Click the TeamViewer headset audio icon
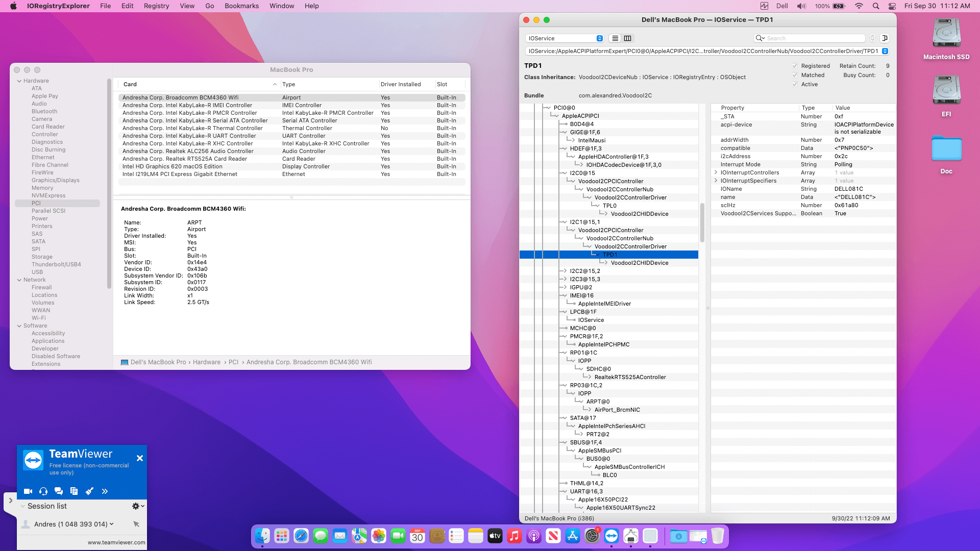The height and width of the screenshot is (551, 980). coord(43,491)
